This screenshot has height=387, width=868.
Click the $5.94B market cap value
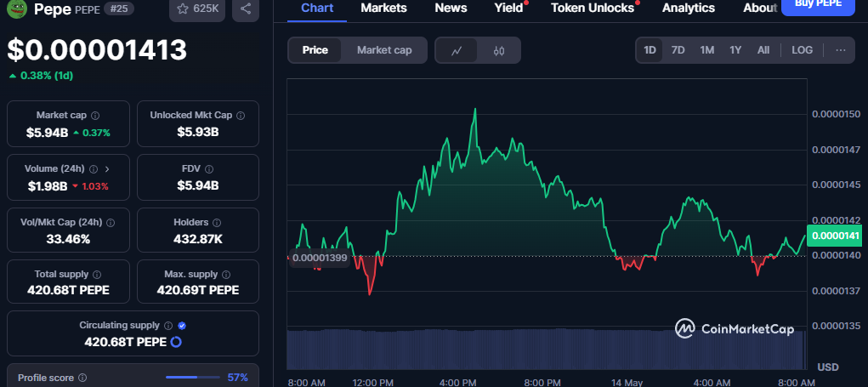pos(46,133)
